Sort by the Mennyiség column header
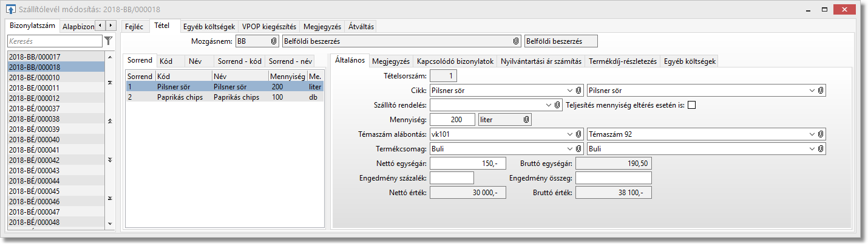868x245 pixels. (x=288, y=77)
